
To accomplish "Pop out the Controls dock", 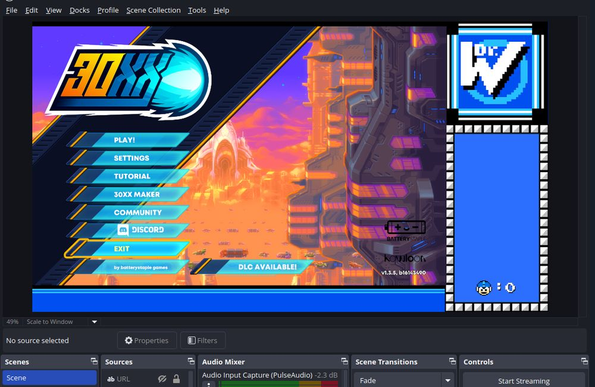I will 584,361.
